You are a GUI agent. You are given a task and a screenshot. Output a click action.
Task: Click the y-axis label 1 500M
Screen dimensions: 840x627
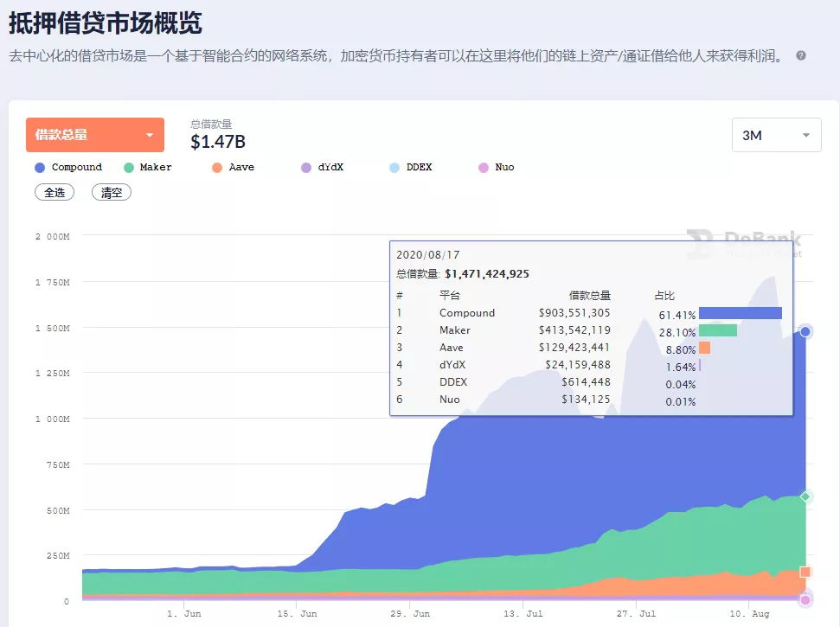coord(53,329)
